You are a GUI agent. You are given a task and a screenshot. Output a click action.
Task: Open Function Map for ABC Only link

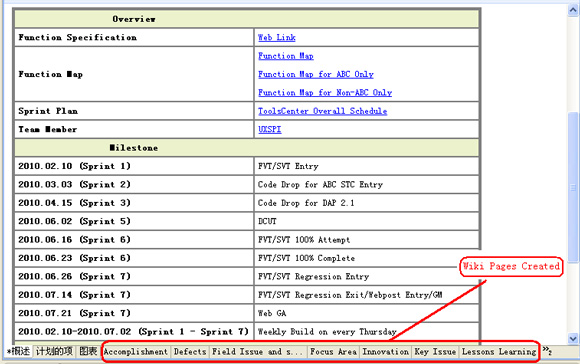[316, 74]
